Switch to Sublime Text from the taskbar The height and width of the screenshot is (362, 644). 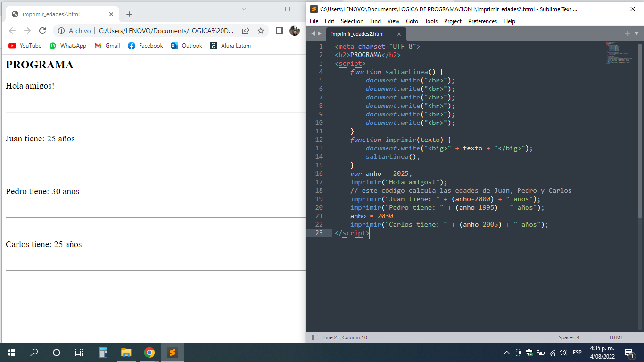pyautogui.click(x=173, y=353)
